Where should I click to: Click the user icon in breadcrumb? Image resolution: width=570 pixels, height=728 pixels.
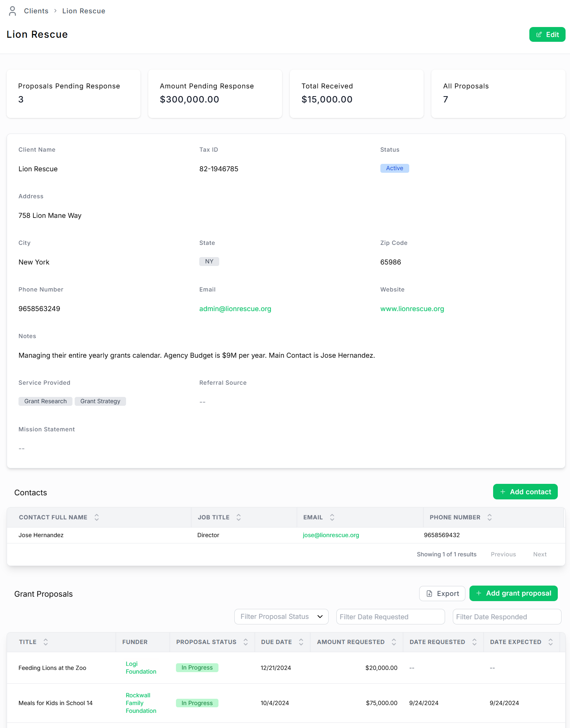(13, 11)
